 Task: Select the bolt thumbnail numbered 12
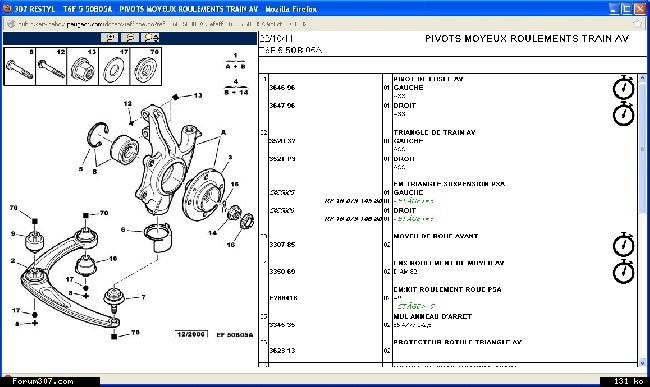pos(51,66)
